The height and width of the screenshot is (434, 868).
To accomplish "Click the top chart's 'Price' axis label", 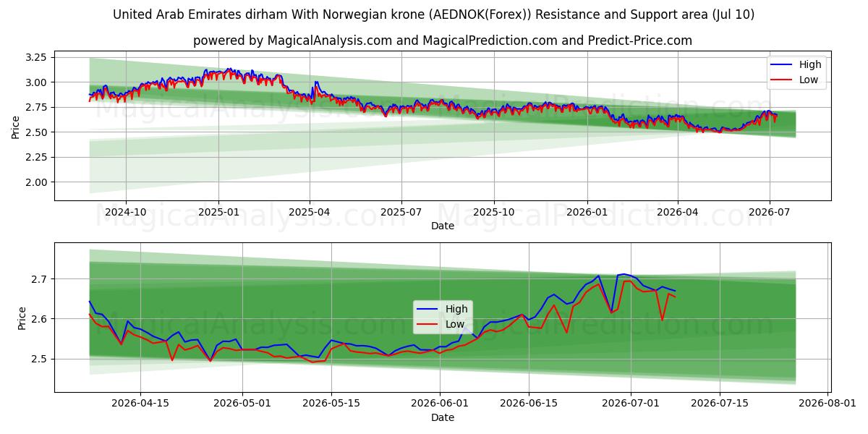I will pyautogui.click(x=16, y=127).
